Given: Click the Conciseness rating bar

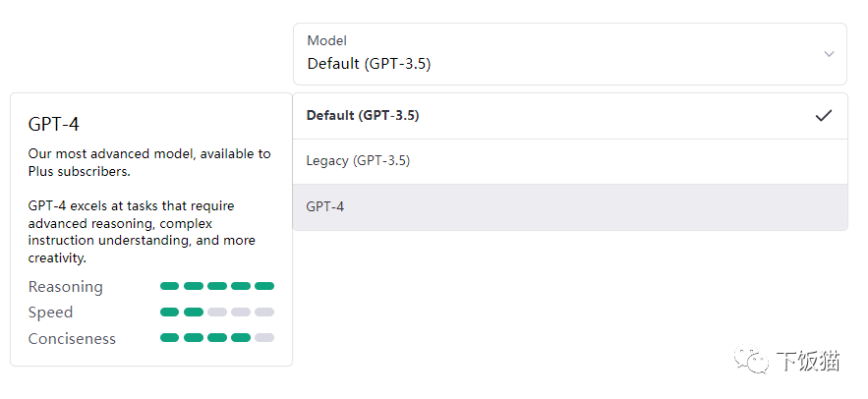Looking at the screenshot, I should click(217, 337).
